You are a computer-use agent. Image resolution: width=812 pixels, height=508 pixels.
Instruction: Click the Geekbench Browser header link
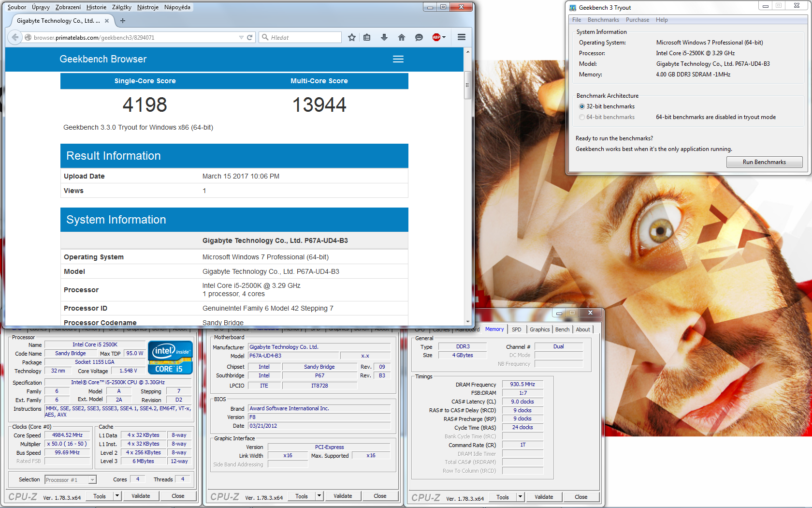[103, 59]
